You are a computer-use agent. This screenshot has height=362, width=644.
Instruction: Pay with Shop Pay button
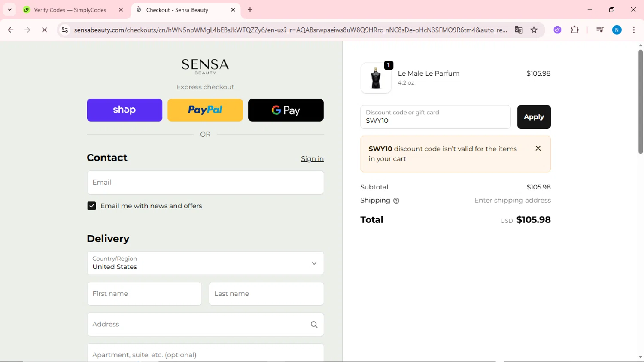click(125, 110)
